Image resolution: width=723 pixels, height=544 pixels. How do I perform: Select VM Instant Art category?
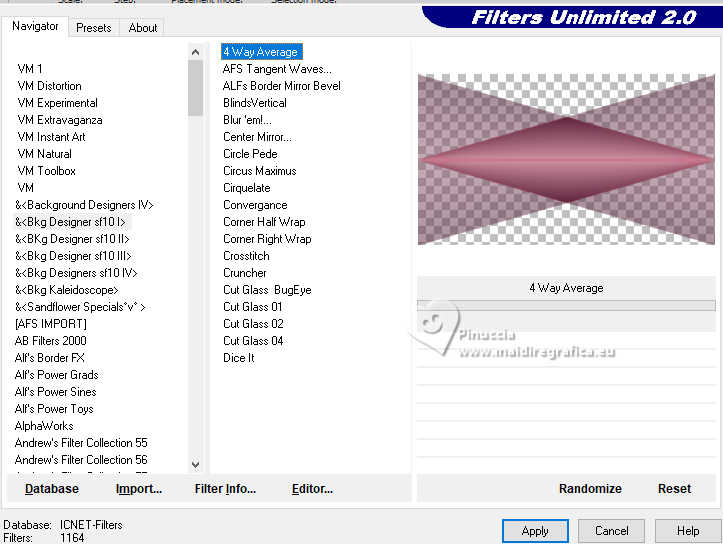click(51, 137)
